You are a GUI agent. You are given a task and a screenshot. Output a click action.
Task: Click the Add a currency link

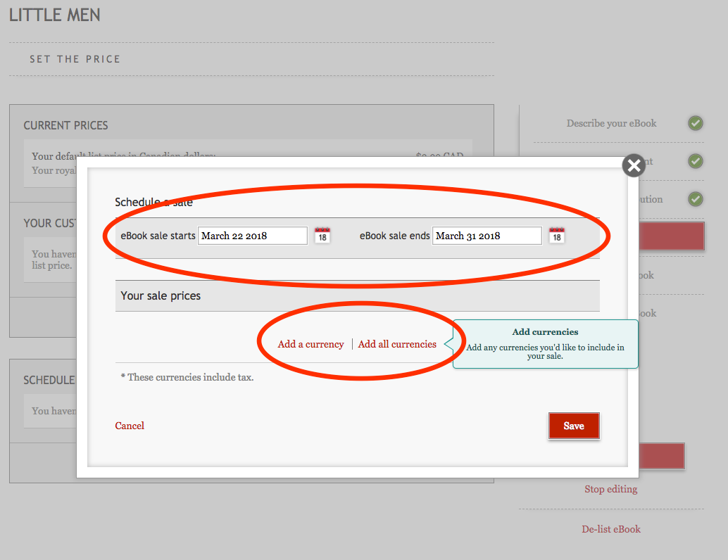310,344
